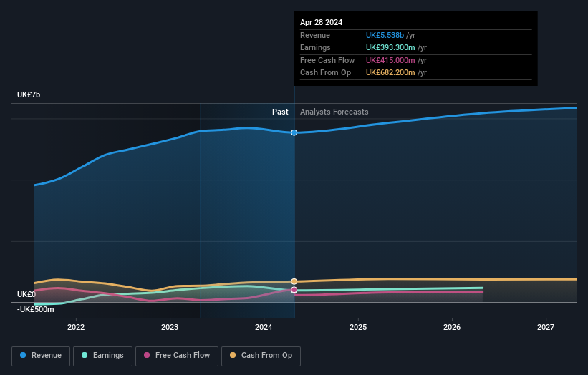
Task: Toggle the Revenue legend series
Action: 41,356
